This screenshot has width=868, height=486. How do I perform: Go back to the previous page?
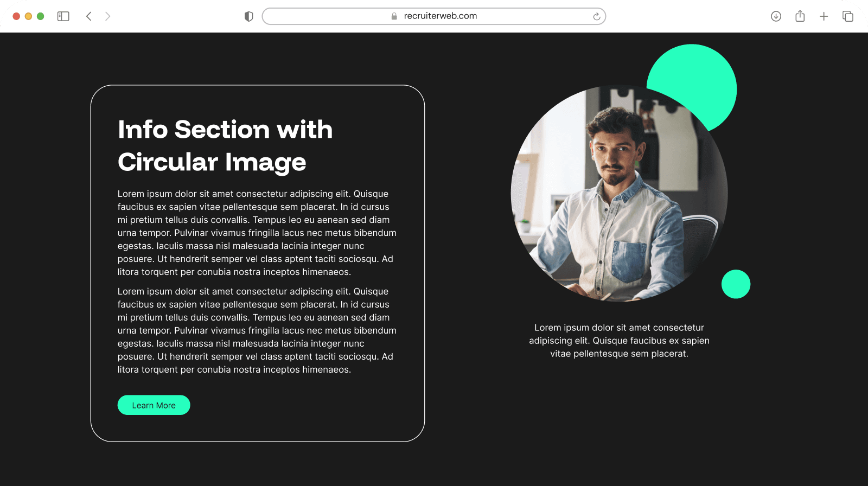(x=89, y=16)
